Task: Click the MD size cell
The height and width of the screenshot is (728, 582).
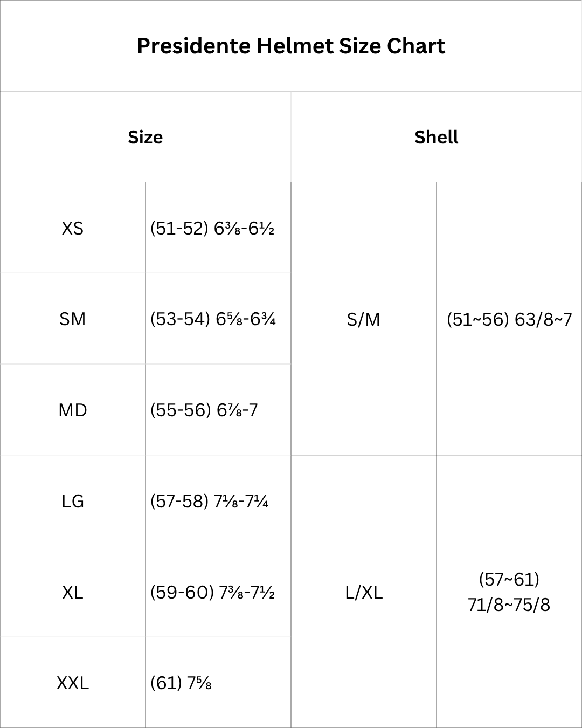Action: tap(73, 410)
